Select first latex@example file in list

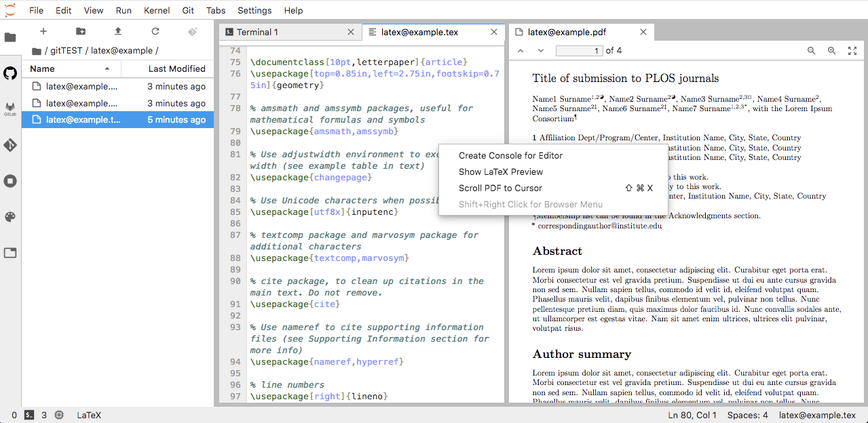[x=117, y=87]
